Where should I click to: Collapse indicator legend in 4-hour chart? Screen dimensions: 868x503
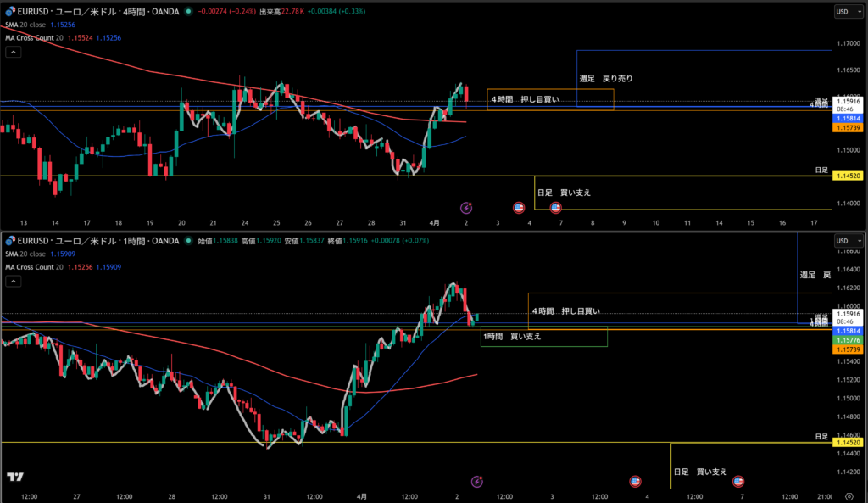(14, 52)
